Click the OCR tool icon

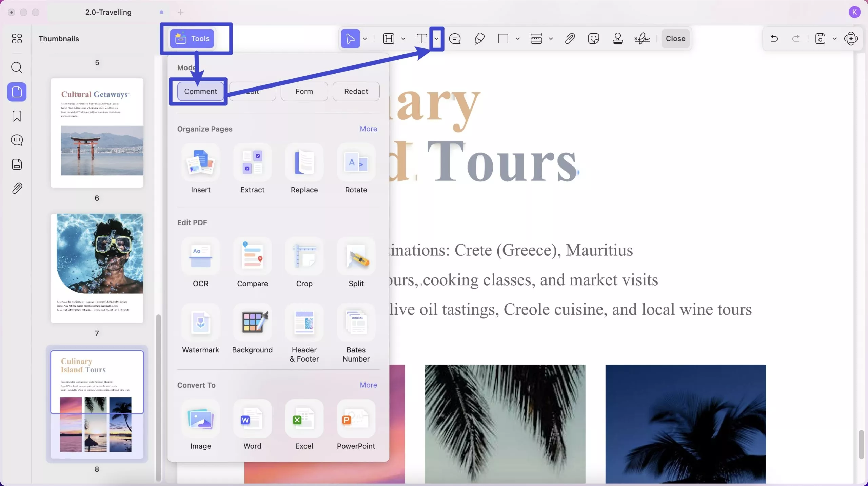tap(200, 257)
